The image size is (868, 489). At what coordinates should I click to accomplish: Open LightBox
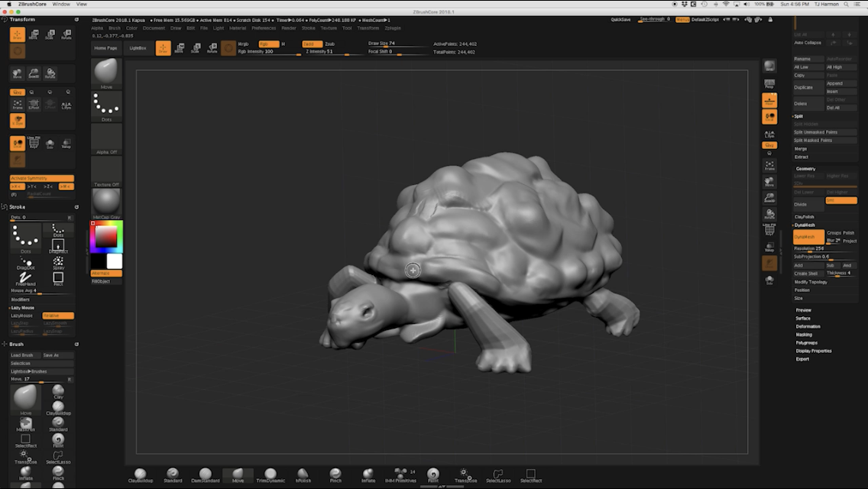pyautogui.click(x=138, y=48)
